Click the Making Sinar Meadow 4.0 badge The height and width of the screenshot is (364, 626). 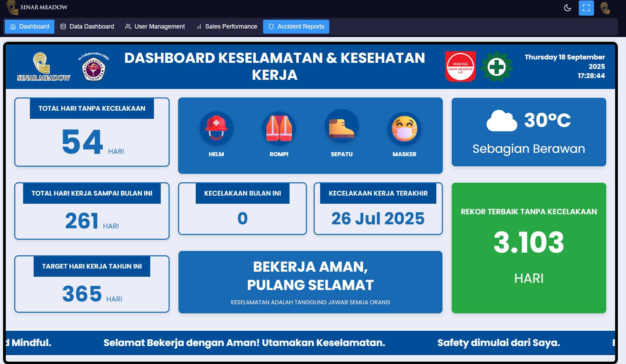point(460,67)
